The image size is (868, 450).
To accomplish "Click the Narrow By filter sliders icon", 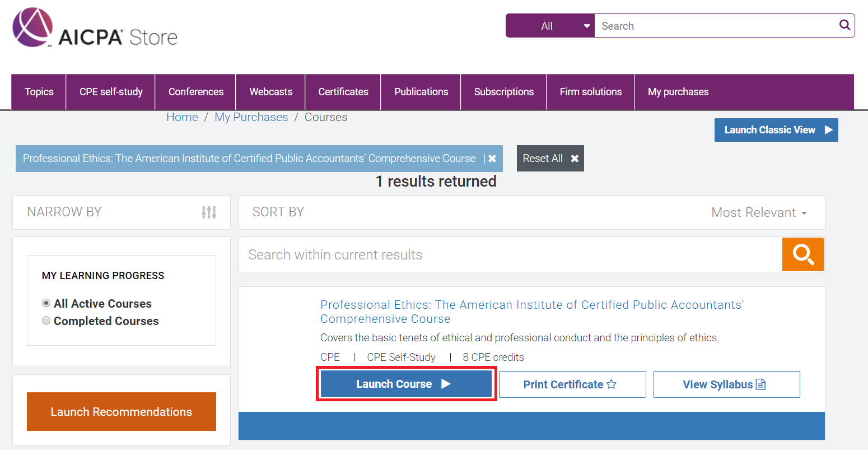I will [209, 212].
